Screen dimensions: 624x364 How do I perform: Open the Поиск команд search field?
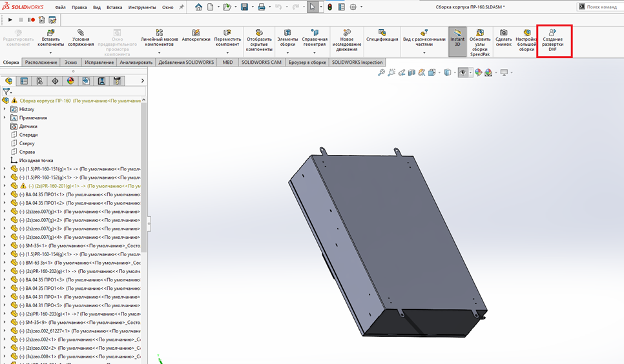[x=600, y=6]
